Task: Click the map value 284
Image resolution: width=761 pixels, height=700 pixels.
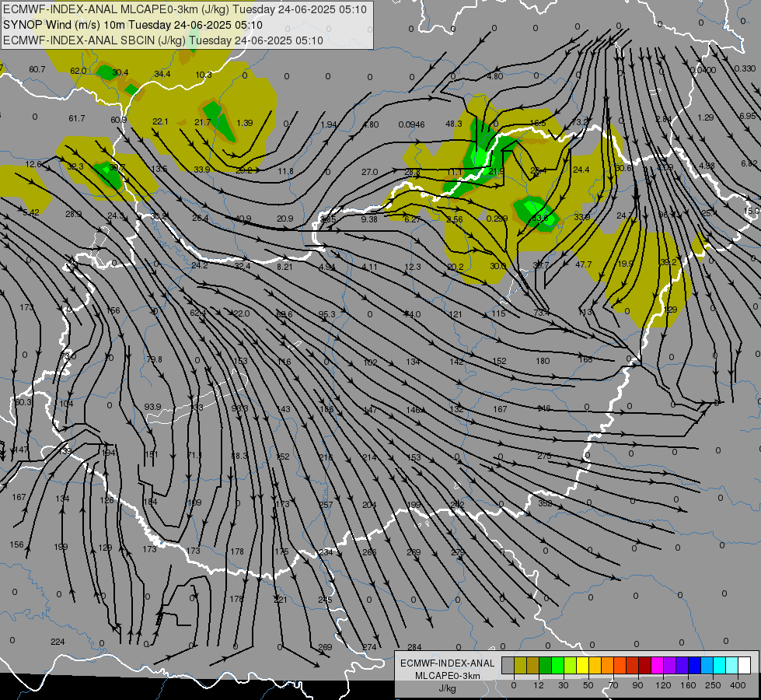Action: (x=414, y=647)
